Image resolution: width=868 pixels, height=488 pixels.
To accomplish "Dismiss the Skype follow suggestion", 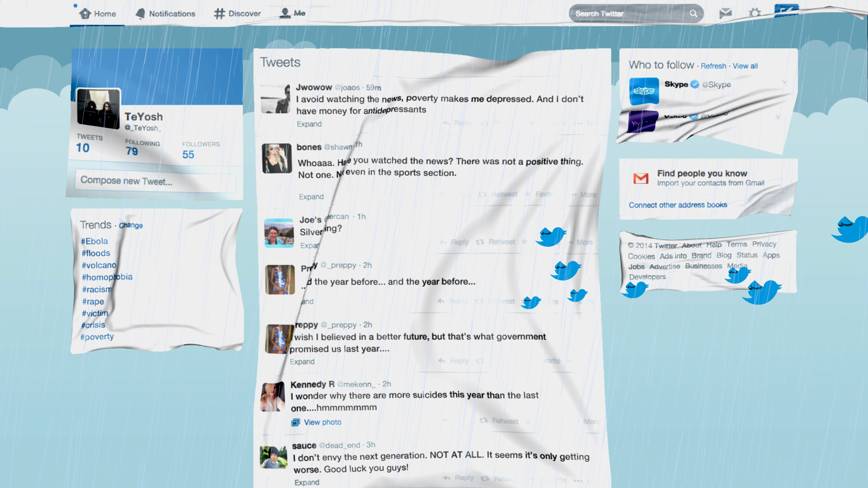I will tap(784, 83).
